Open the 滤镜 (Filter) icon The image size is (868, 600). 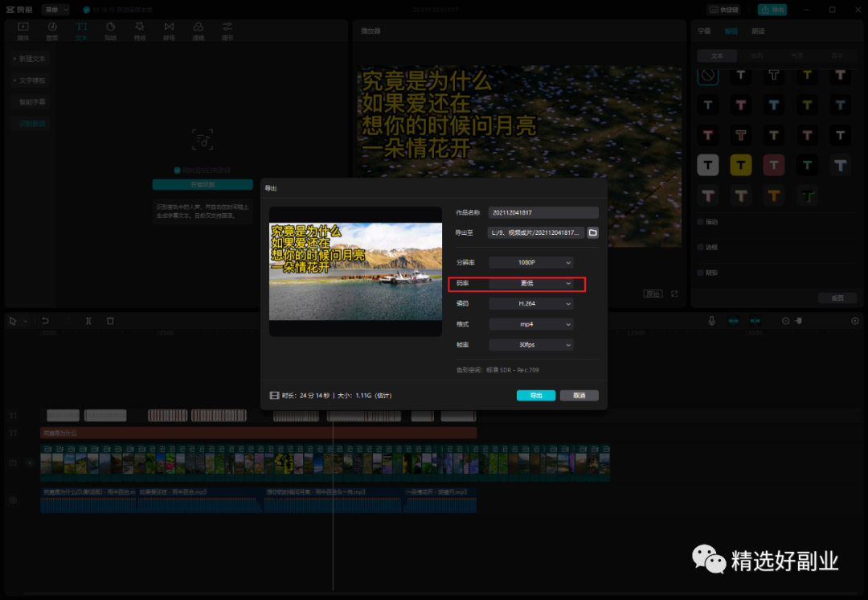point(198,31)
